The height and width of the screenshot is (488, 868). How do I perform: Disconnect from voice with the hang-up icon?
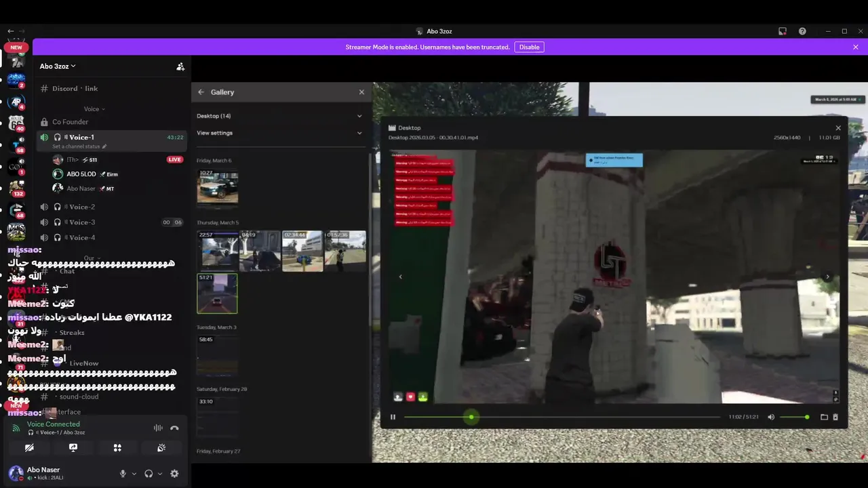click(x=174, y=428)
